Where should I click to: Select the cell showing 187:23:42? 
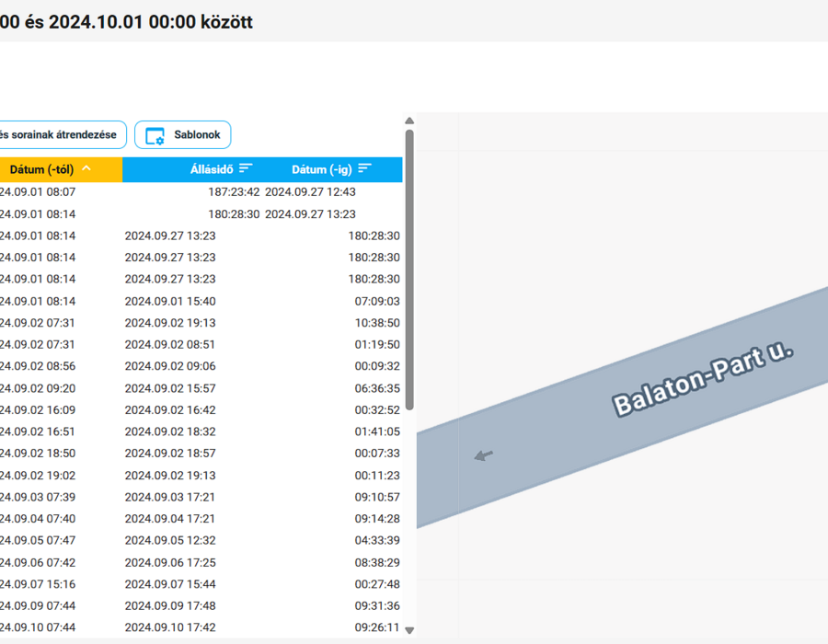[x=234, y=192]
